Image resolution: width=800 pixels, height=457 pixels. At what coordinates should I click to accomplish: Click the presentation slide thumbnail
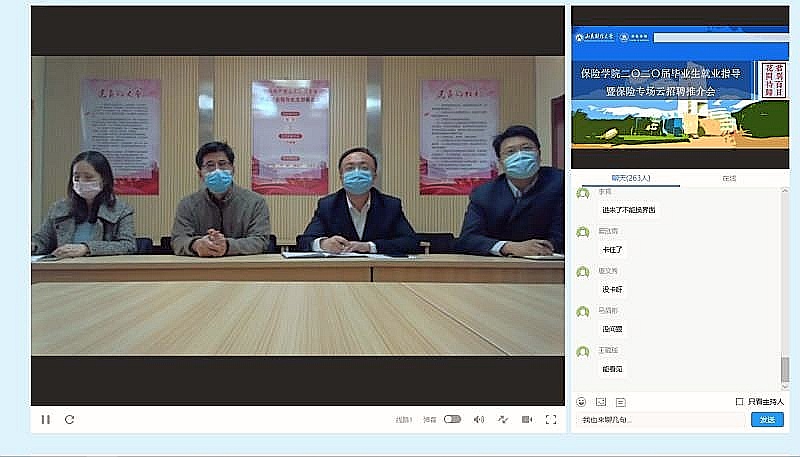click(680, 98)
